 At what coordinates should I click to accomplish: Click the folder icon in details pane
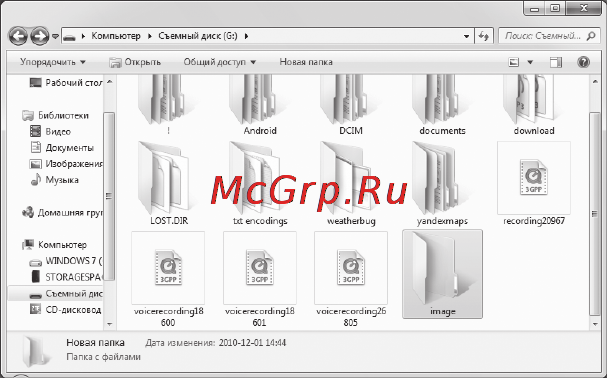(x=36, y=351)
